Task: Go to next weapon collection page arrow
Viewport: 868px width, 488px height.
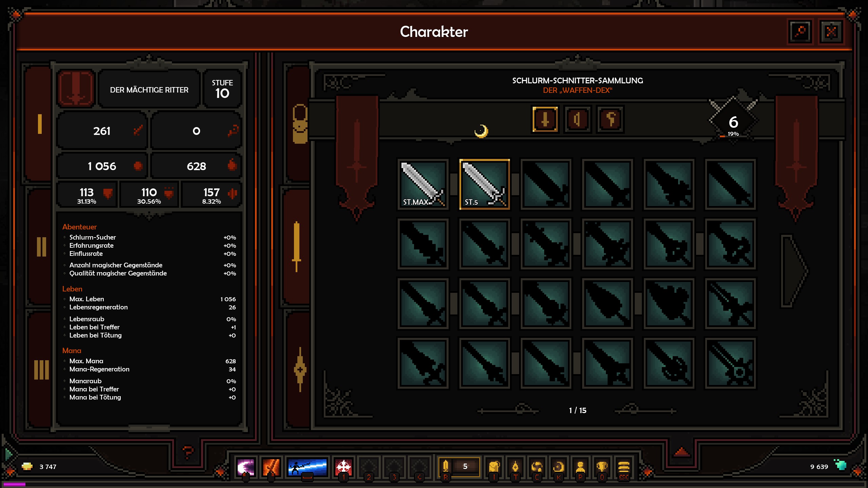Action: [x=795, y=271]
